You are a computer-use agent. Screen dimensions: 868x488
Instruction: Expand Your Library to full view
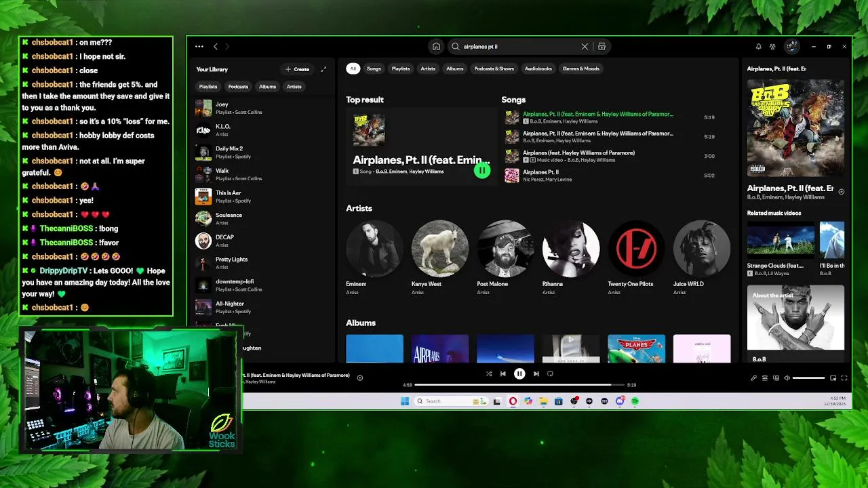pyautogui.click(x=323, y=69)
